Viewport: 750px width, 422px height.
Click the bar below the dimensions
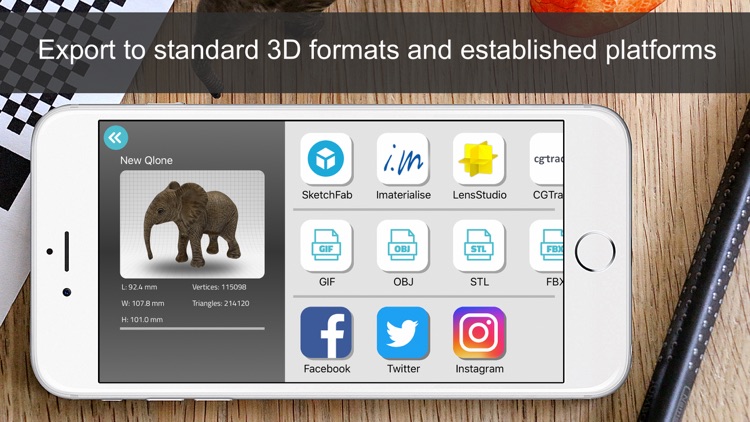pos(192,328)
